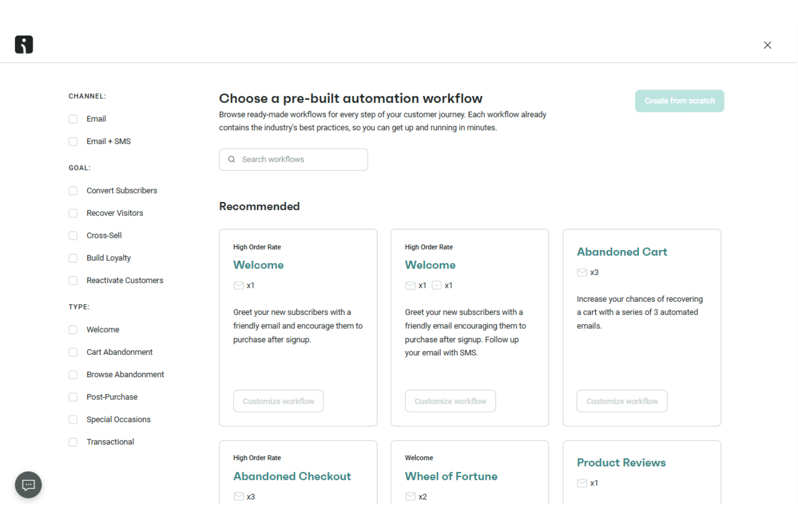Click the 'High Order Rate' tag above Abandoned Checkout
798x532 pixels.
[x=257, y=458]
